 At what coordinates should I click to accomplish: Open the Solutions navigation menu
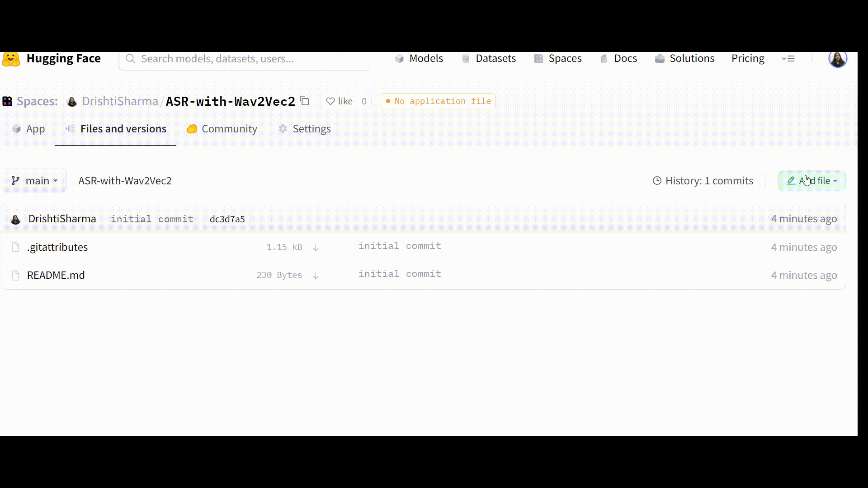point(684,58)
